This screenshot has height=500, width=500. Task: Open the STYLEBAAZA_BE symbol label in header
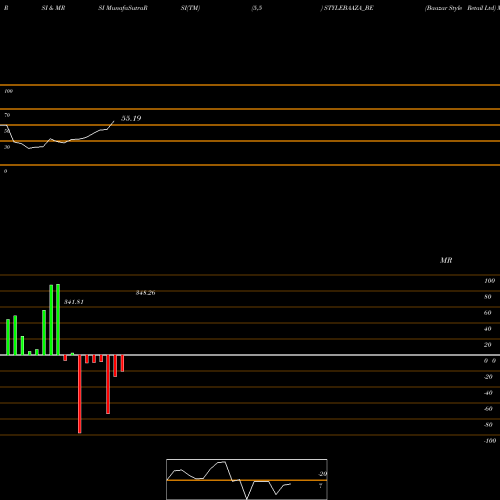[x=348, y=8]
